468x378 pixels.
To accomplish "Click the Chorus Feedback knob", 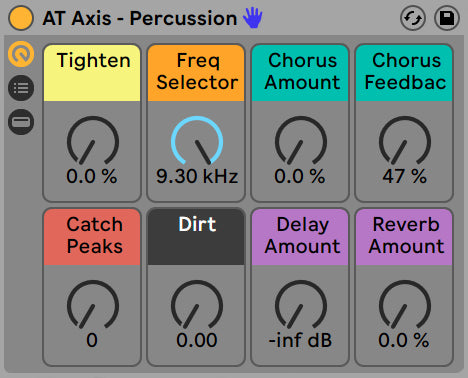I will pos(405,140).
